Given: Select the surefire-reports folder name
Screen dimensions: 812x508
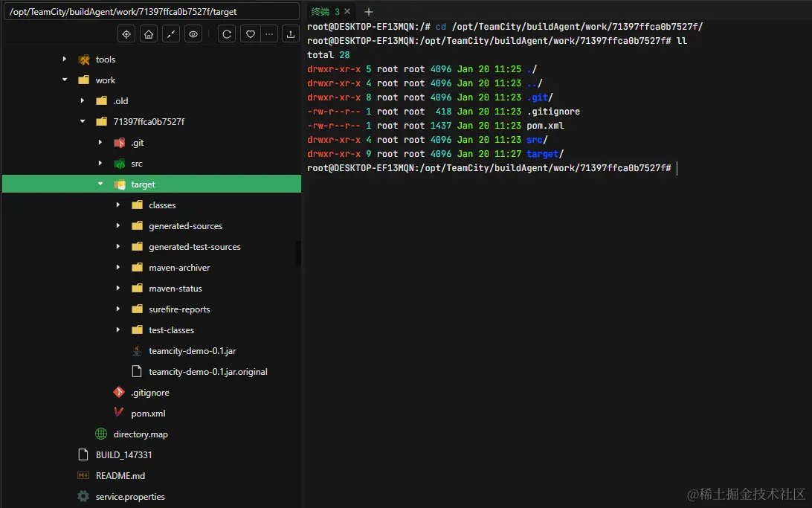Looking at the screenshot, I should click(179, 309).
